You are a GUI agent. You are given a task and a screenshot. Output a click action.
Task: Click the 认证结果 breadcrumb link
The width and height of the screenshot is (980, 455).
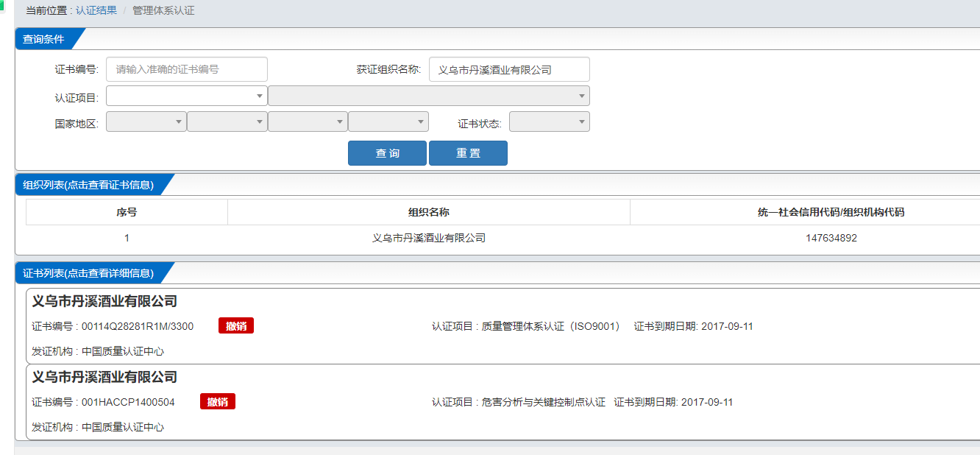coord(96,11)
